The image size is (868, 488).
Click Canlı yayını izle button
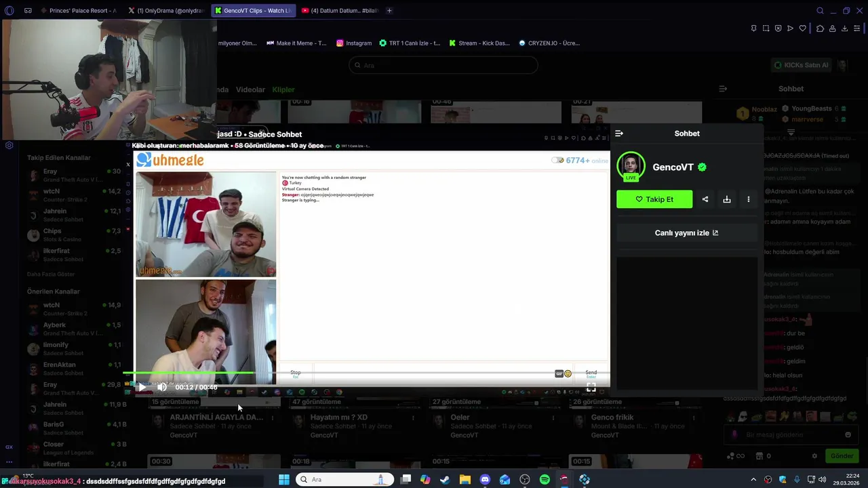coord(687,232)
